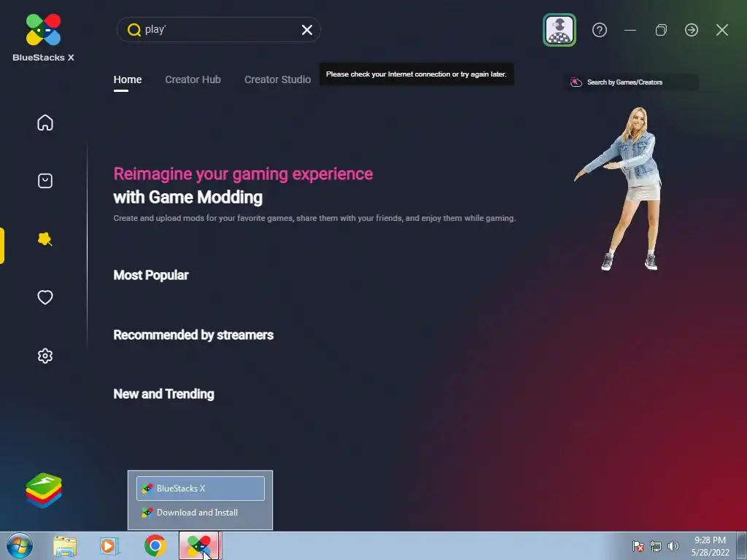Clear the search text with X
The width and height of the screenshot is (747, 560).
coord(307,30)
